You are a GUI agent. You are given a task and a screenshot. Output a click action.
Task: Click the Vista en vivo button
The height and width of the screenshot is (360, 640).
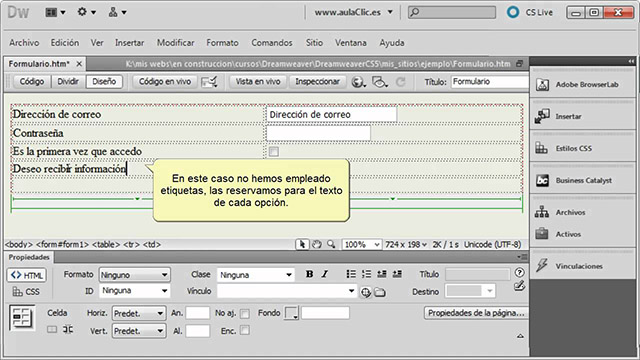pos(258,82)
